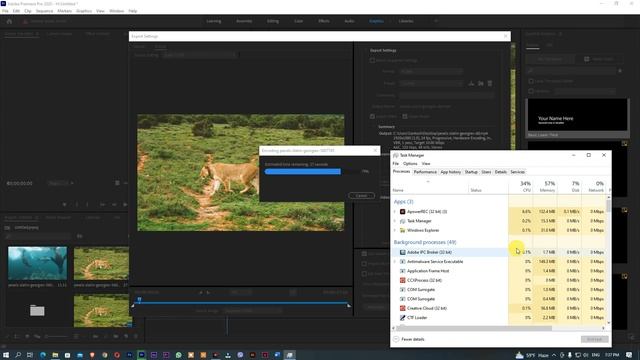Click the Premiere Pro Home icon
Screen dimensions: 640x360
point(9,21)
